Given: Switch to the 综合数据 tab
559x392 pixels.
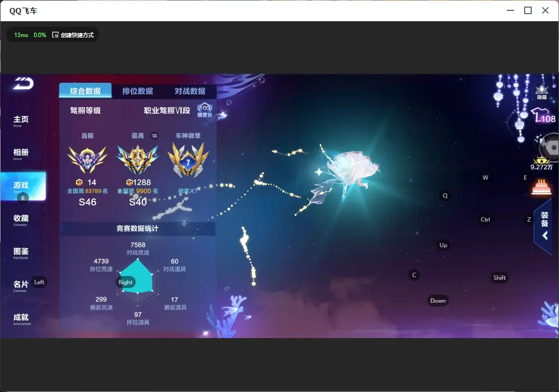Looking at the screenshot, I should [85, 91].
